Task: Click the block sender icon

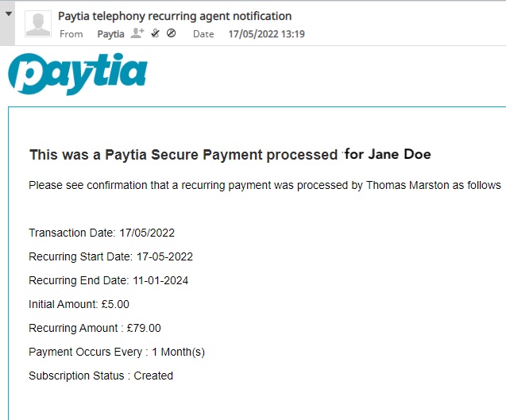Action: click(172, 33)
